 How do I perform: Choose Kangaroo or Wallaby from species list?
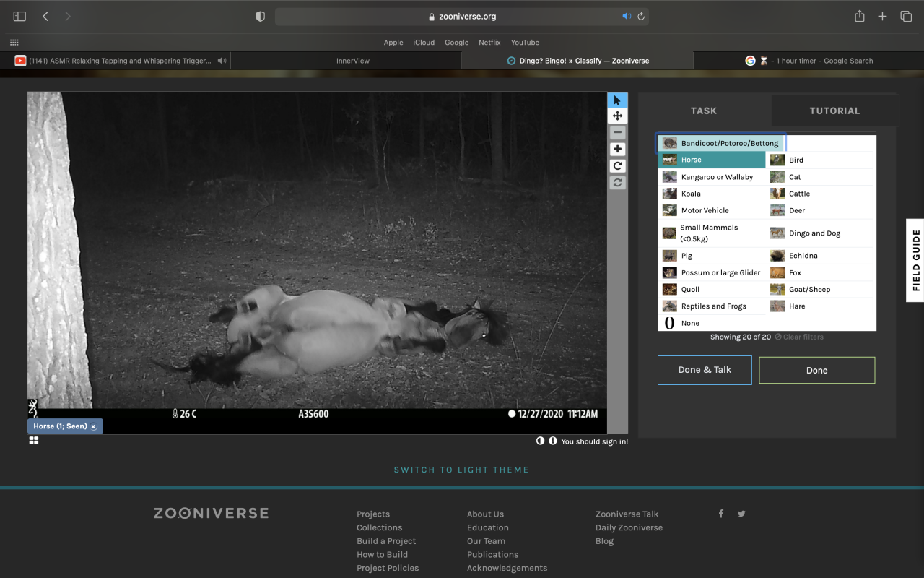click(716, 177)
